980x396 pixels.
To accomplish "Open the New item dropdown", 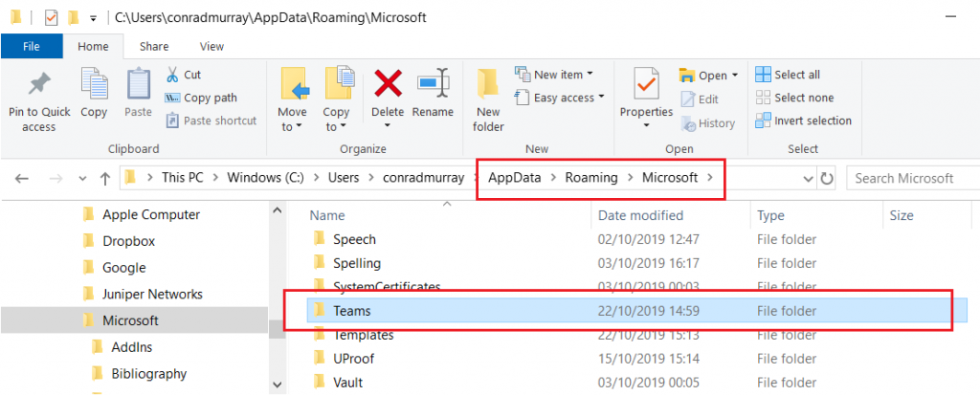I will coord(554,75).
